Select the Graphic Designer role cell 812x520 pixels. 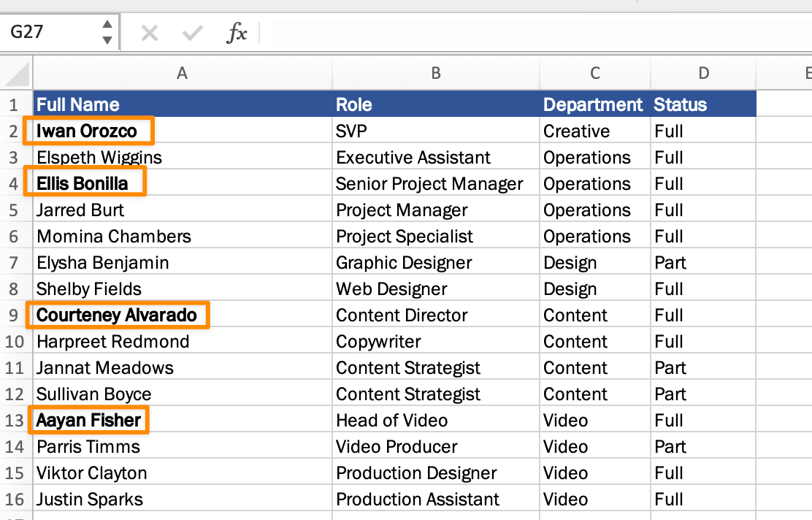click(x=436, y=263)
